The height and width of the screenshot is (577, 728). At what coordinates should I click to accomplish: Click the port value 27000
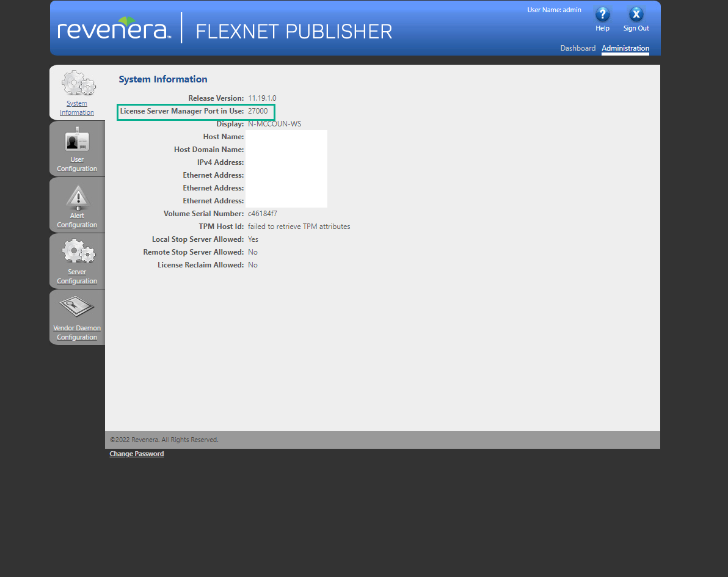[258, 111]
